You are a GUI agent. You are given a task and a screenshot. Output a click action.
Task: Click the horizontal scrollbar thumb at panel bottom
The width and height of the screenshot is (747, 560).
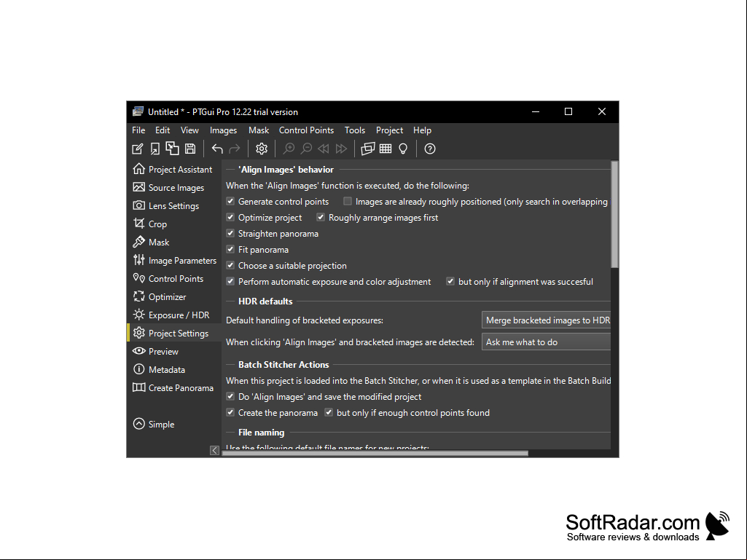[375, 453]
